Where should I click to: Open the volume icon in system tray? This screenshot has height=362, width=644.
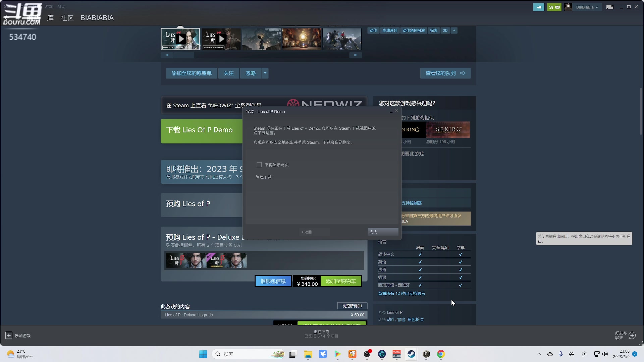[x=605, y=354]
